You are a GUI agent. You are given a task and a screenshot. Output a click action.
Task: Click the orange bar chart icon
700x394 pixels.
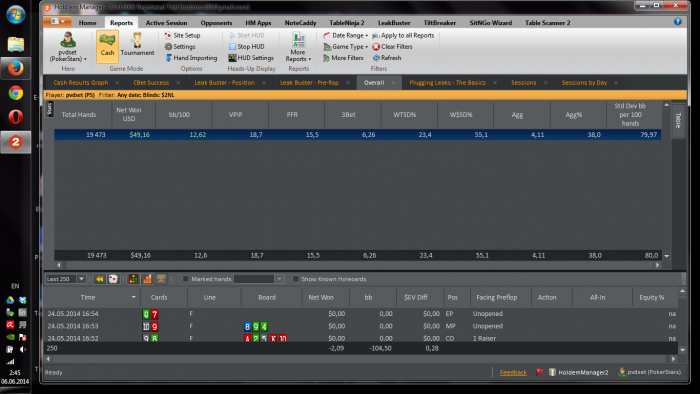147,279
